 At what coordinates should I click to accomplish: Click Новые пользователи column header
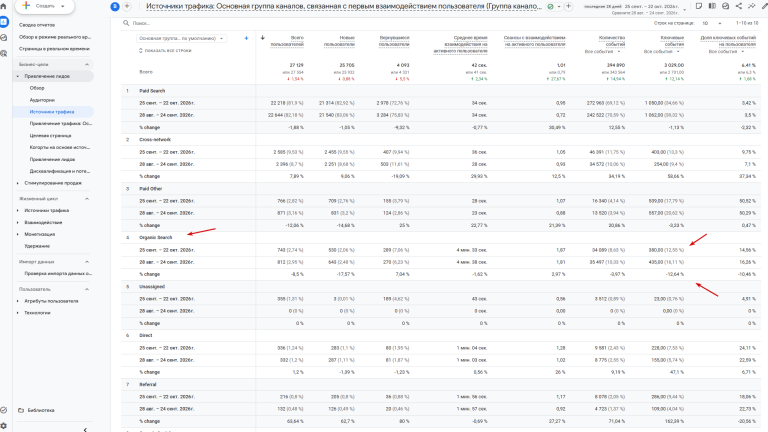coord(339,41)
